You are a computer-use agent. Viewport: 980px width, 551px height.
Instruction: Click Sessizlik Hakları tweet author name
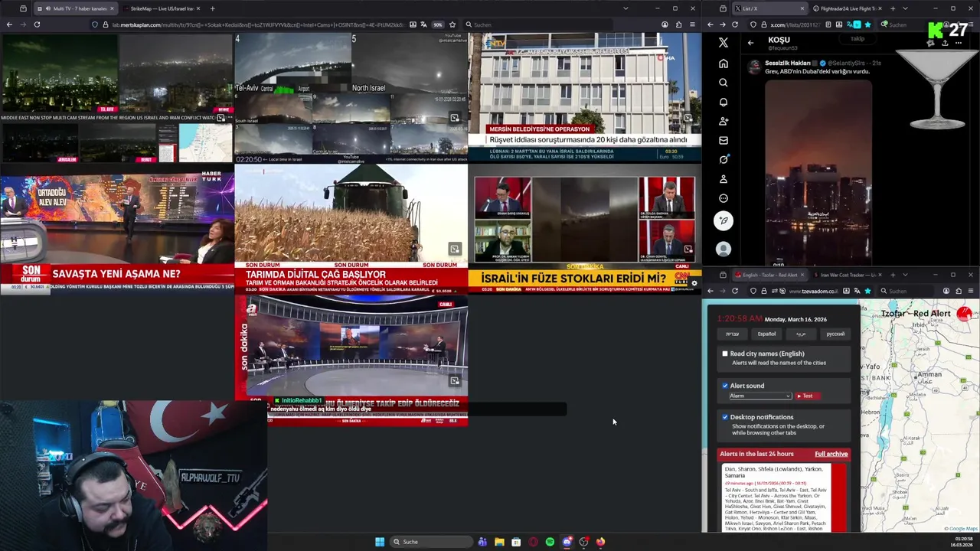pos(788,63)
